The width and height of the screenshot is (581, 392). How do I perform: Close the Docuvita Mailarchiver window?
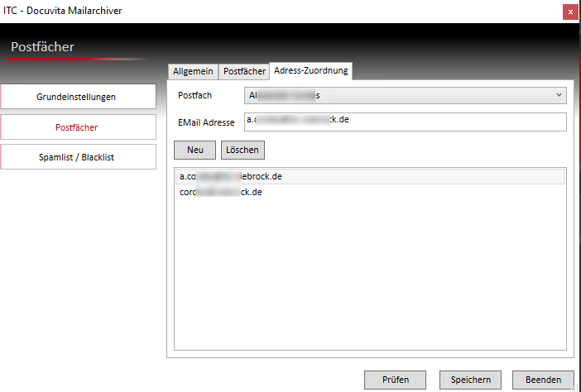[570, 12]
